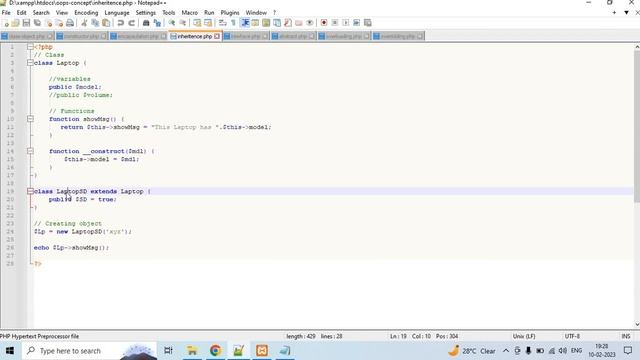
Task: Show hidden tray icons chevron
Action: click(506, 351)
